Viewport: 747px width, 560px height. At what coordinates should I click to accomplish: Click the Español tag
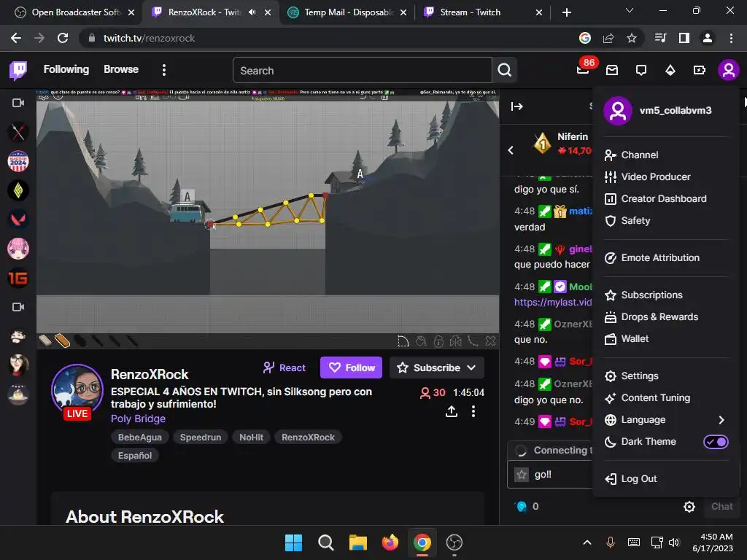135,456
